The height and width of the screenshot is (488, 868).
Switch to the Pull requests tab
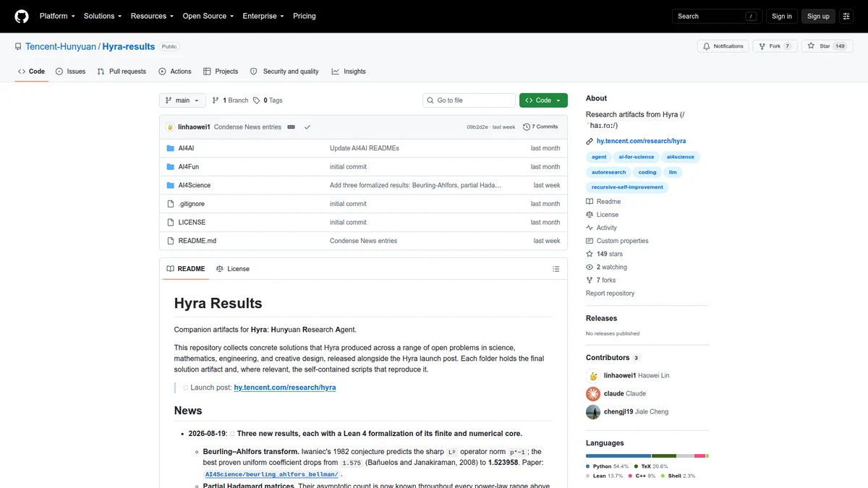pyautogui.click(x=122, y=72)
